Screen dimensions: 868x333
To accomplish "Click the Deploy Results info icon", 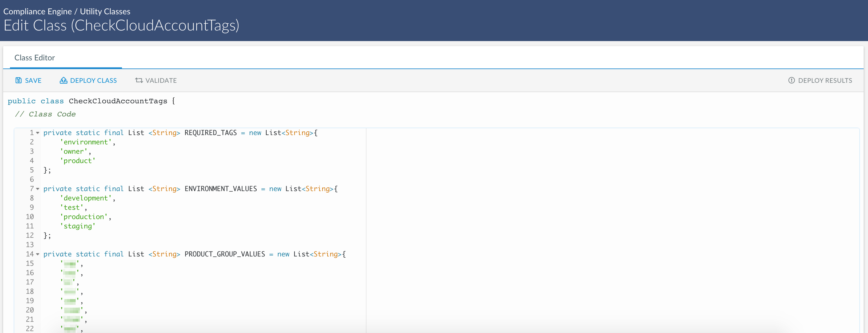I will (791, 80).
